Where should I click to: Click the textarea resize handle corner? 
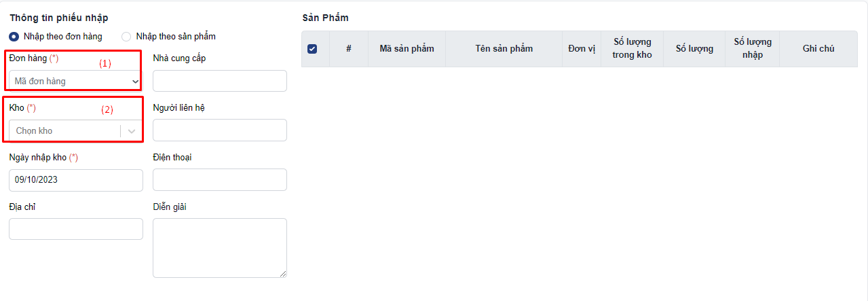(x=283, y=274)
